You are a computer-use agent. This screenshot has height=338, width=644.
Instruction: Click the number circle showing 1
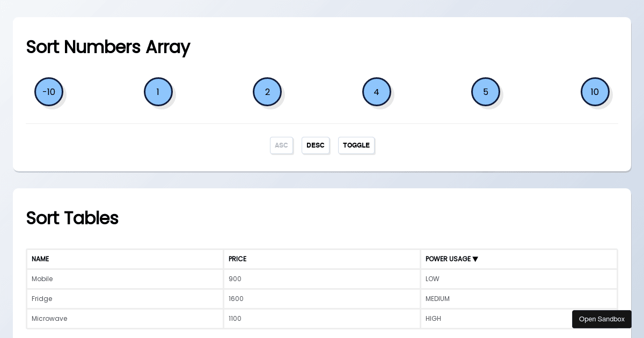point(158,92)
